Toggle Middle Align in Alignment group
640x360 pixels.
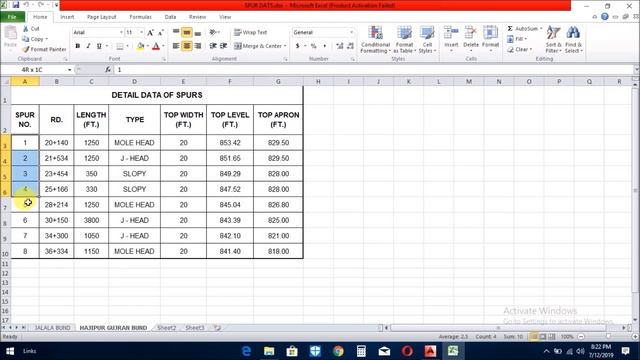pos(187,32)
